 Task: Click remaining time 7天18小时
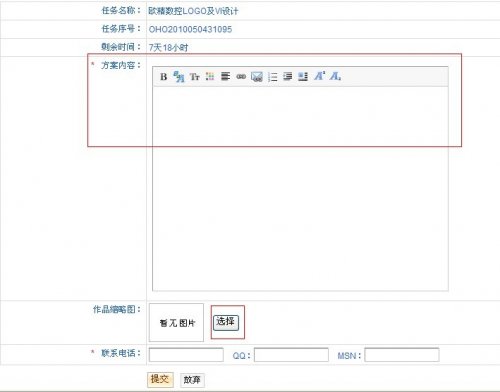click(x=168, y=48)
